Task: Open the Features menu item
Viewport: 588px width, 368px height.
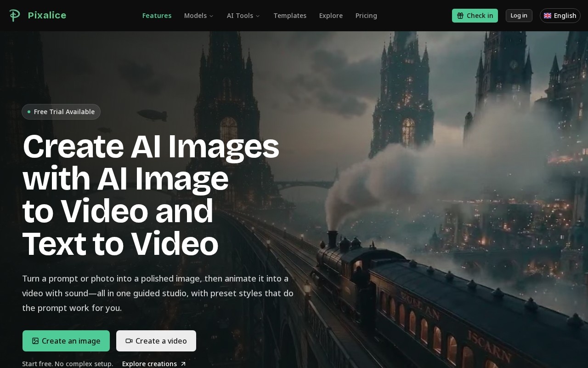Action: click(x=157, y=16)
